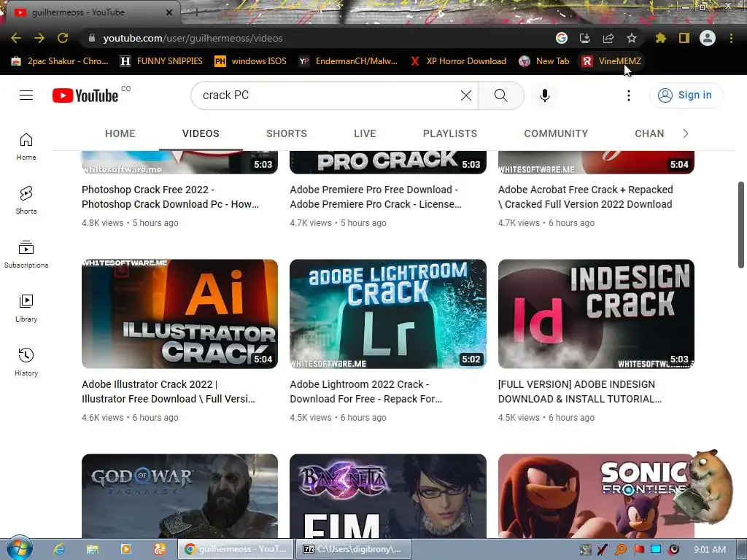Open the Chrome profile avatar
747x560 pixels.
tap(708, 38)
